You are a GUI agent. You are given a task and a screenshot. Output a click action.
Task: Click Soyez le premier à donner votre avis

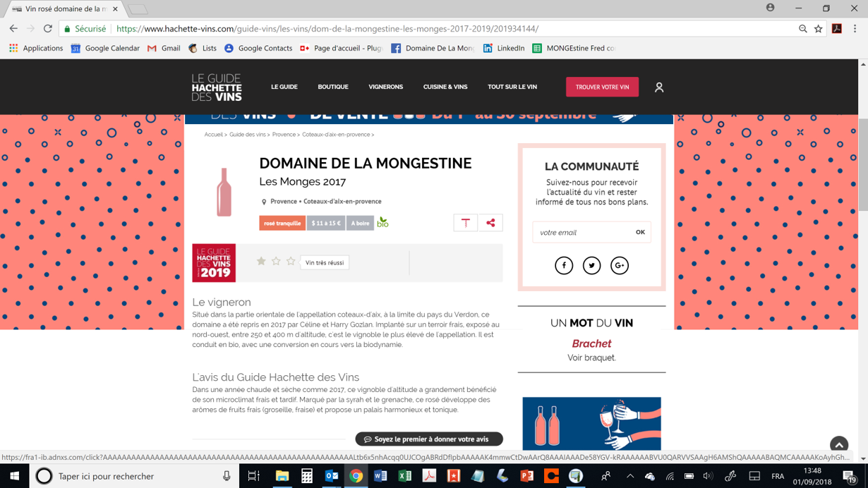point(429,439)
